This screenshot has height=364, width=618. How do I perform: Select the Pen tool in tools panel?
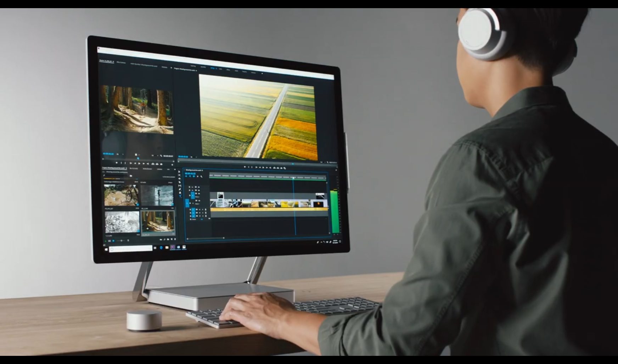click(180, 189)
